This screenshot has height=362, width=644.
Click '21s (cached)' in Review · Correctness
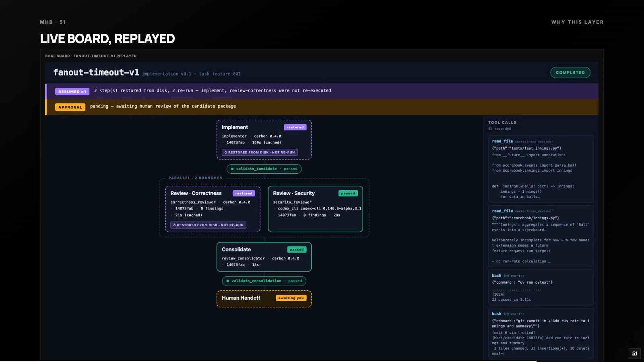tap(189, 216)
